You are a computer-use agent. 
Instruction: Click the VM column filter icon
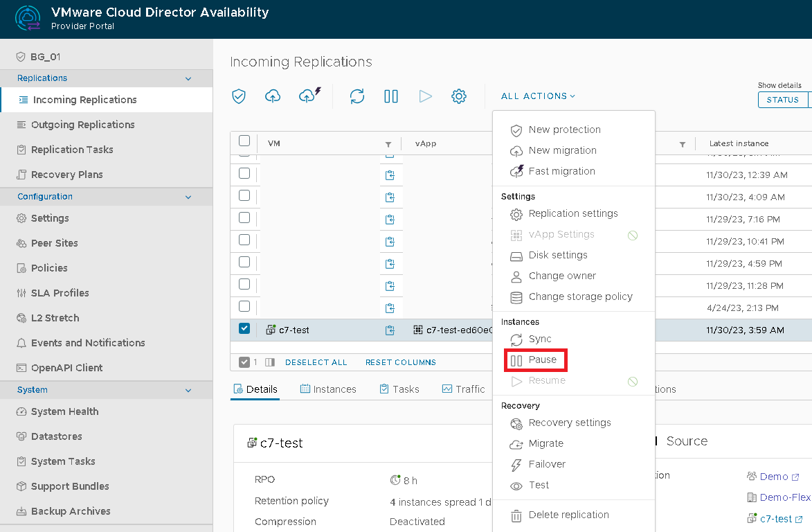[388, 144]
